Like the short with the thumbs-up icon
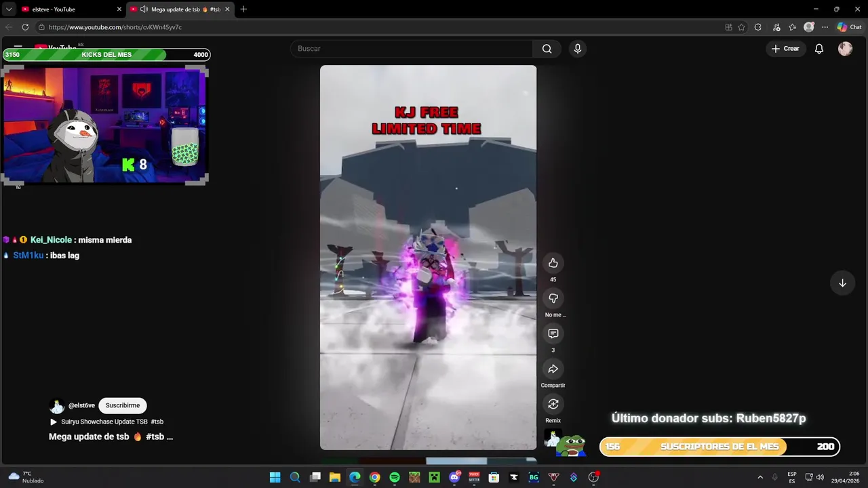868x488 pixels. (553, 263)
